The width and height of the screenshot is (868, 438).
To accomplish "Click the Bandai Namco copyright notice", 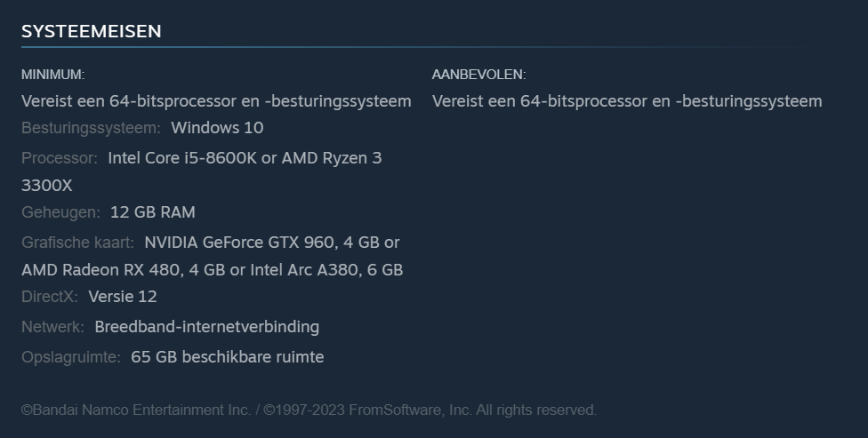I will (x=309, y=410).
